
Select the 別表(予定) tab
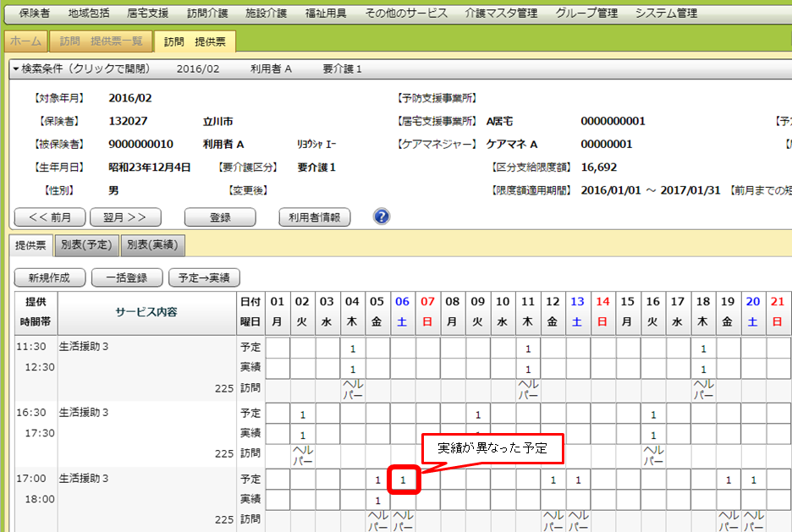click(86, 245)
